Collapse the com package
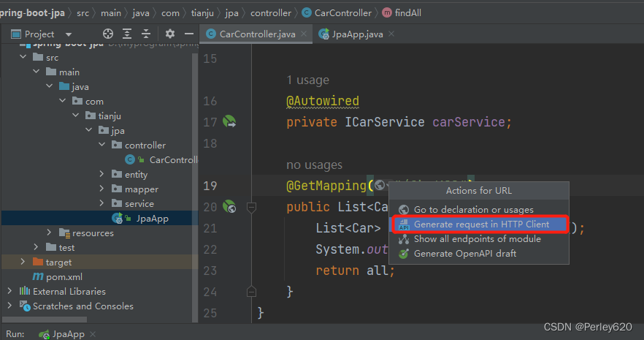The width and height of the screenshot is (644, 340). point(63,101)
